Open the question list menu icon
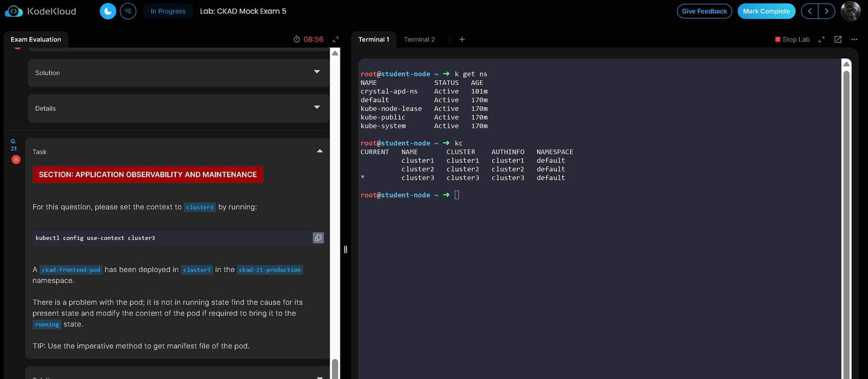Viewport: 868px width, 379px height. tap(128, 11)
